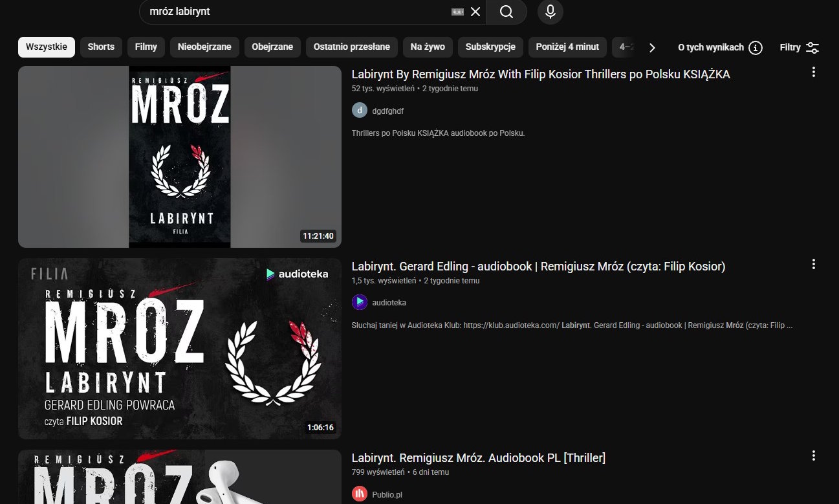Open the audioteka channel avatar icon
The height and width of the screenshot is (504, 839).
(x=360, y=301)
